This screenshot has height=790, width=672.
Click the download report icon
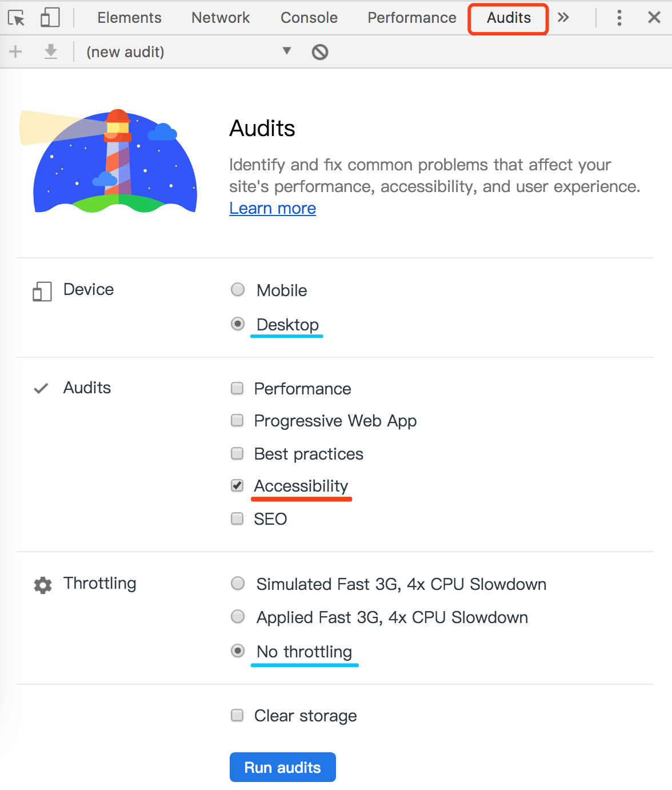tap(51, 52)
